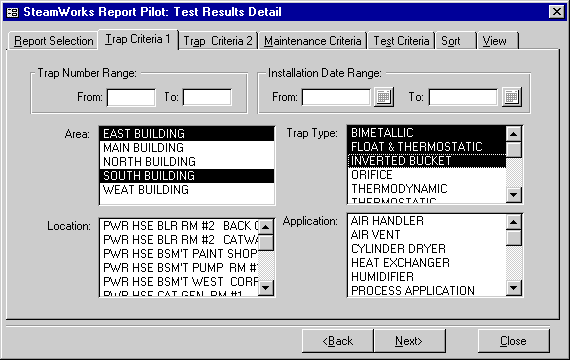This screenshot has width=570, height=360.
Task: Click Trap Type list scroll-down arrow
Action: point(514,195)
